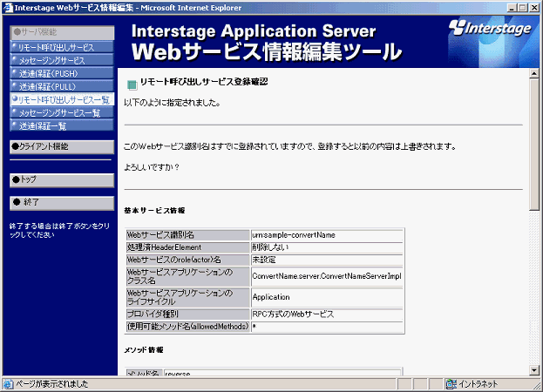
Task: Click the サーバ機能 section button
Action: point(62,32)
